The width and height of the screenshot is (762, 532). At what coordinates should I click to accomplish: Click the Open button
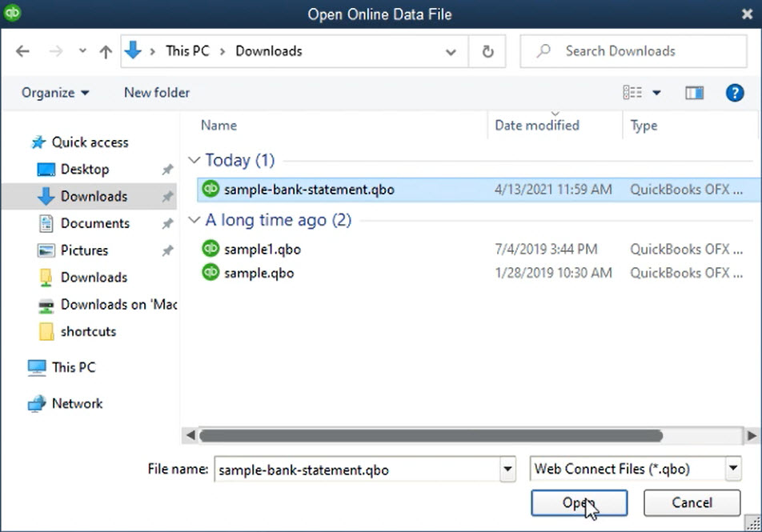pos(579,503)
